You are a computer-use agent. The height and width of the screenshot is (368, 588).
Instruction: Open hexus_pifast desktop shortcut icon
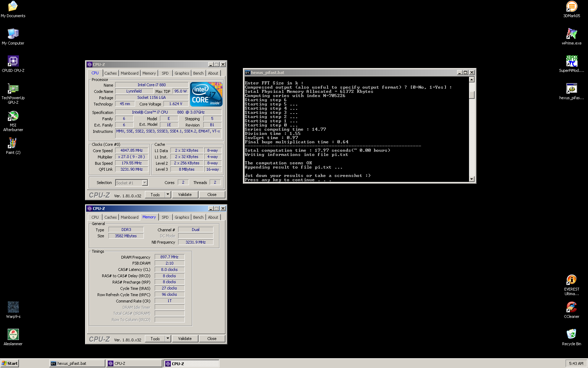(572, 91)
